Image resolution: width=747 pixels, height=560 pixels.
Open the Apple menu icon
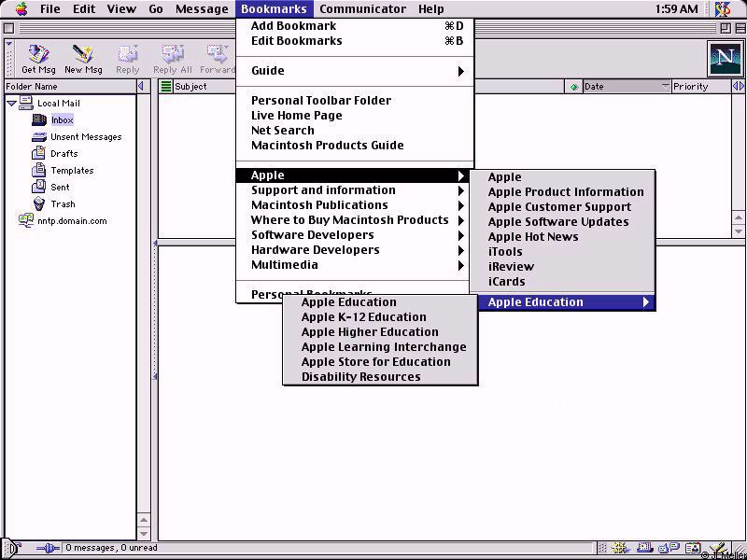pos(21,9)
